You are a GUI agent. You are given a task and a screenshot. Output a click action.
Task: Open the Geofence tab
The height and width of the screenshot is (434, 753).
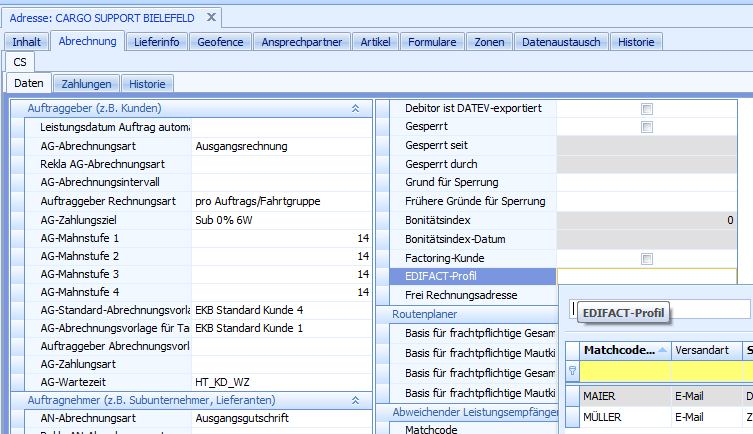(x=219, y=42)
